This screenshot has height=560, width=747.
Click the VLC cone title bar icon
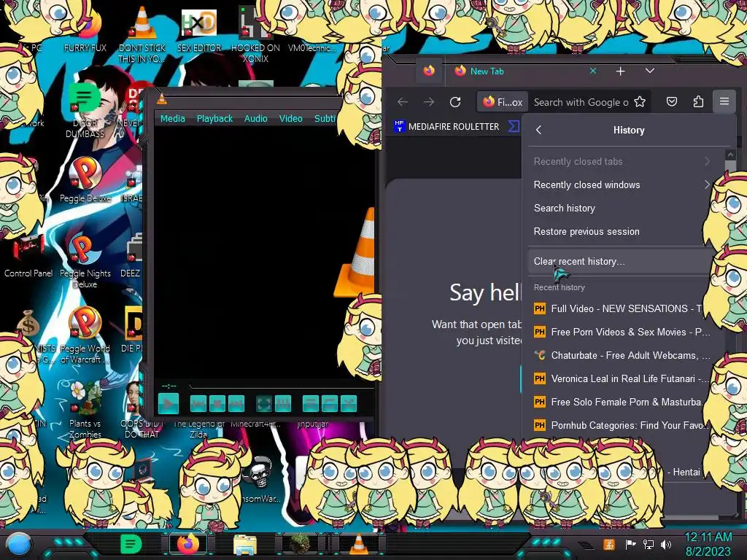pyautogui.click(x=162, y=99)
